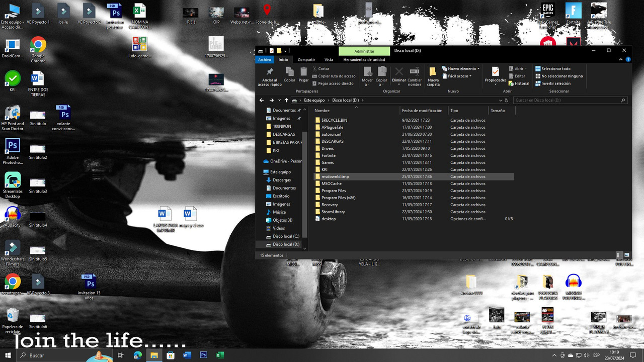Open the Vista ribbon tab
The height and width of the screenshot is (362, 644).
click(329, 60)
